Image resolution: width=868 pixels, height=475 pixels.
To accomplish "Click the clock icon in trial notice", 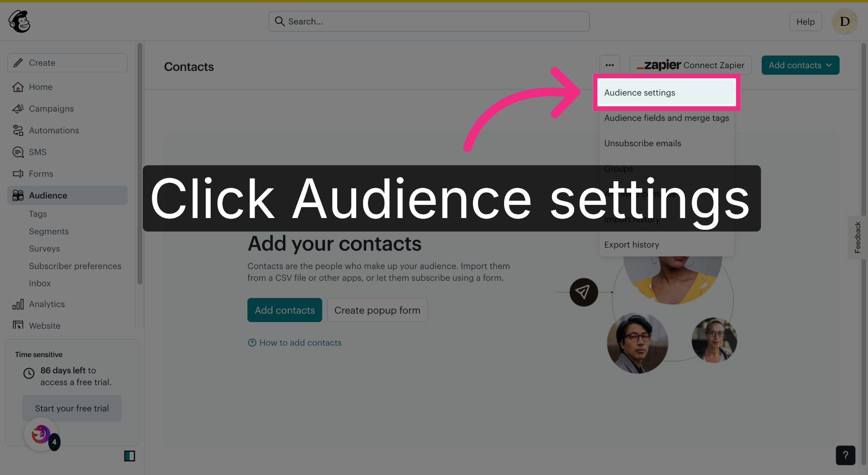I will click(29, 373).
